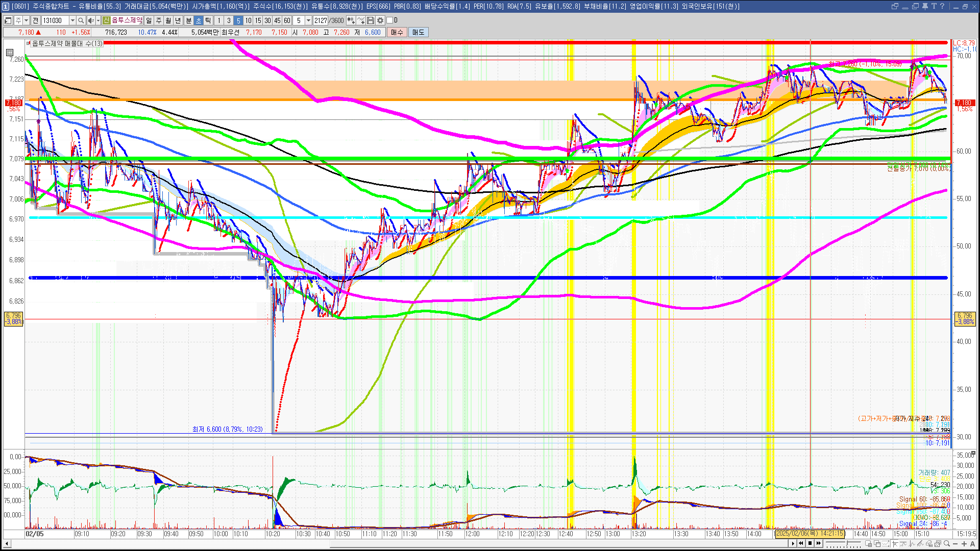Open the 주 type dropdown arrow at toolbar left
The image size is (980, 551).
tap(26, 20)
